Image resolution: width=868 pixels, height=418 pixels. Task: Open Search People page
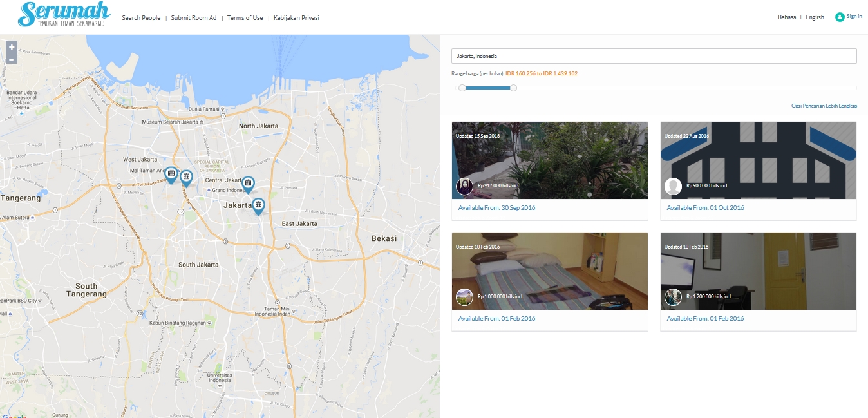(x=141, y=18)
